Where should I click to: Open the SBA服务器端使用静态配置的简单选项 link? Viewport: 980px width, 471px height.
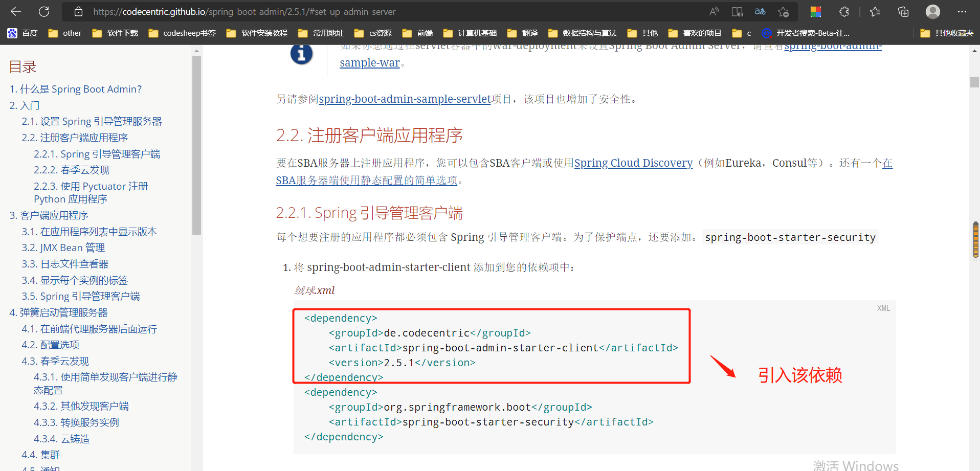point(367,180)
